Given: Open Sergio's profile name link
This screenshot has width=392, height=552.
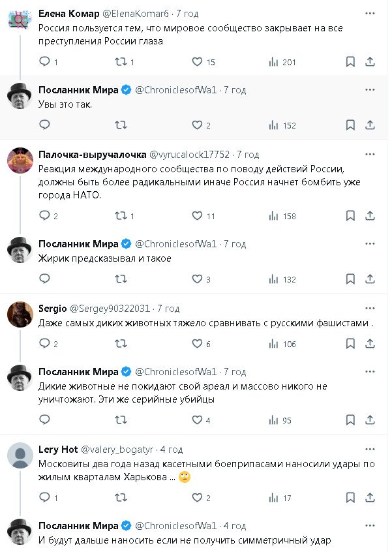Looking at the screenshot, I should coord(52,309).
